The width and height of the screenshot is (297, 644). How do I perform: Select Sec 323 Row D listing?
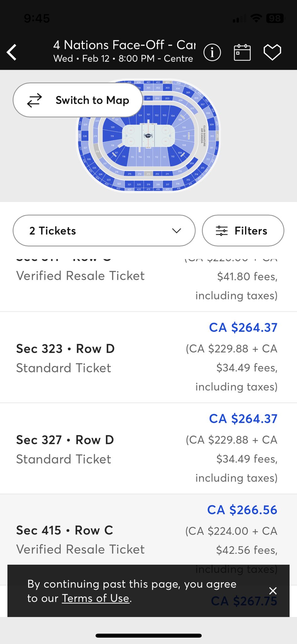[148, 357]
